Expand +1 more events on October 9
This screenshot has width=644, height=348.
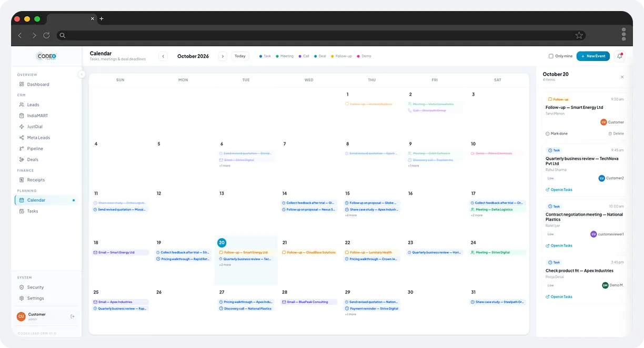tap(414, 166)
